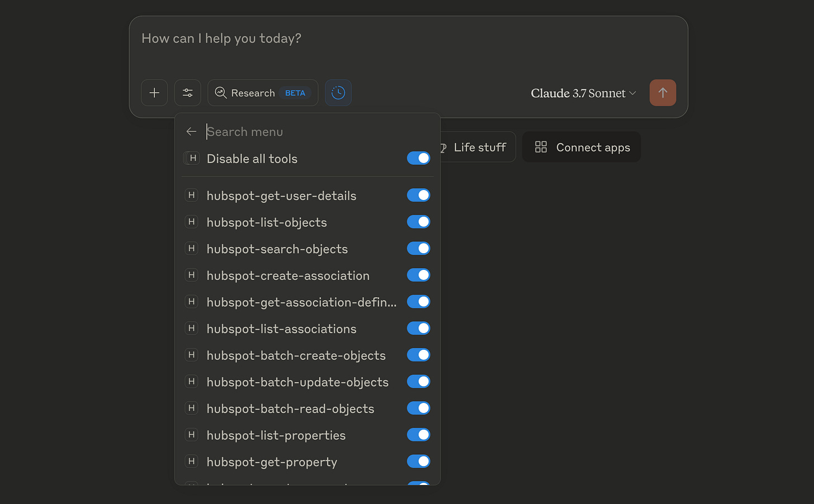Toggle the Disable all tools switch

[418, 158]
